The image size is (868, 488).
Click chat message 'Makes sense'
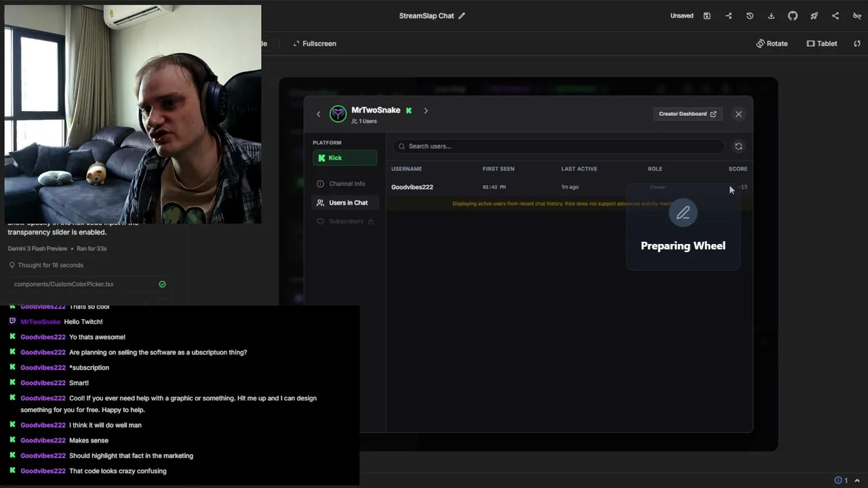pyautogui.click(x=89, y=441)
